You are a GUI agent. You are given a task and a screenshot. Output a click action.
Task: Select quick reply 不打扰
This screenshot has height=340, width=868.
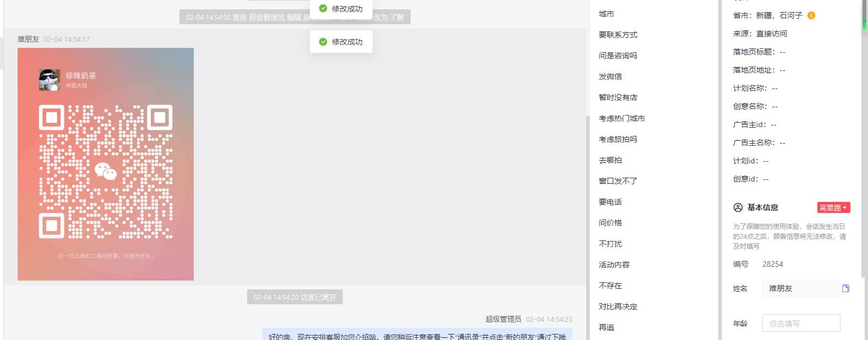(x=610, y=244)
